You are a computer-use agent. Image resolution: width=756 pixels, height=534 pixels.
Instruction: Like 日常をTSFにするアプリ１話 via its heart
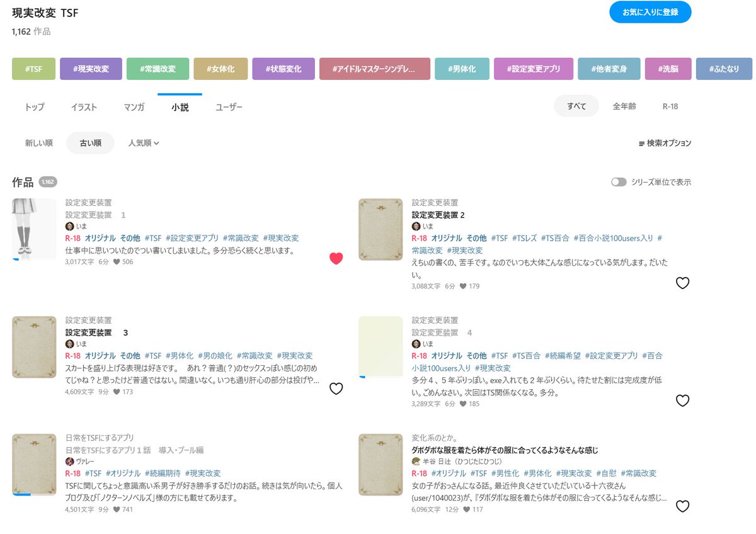coord(337,506)
